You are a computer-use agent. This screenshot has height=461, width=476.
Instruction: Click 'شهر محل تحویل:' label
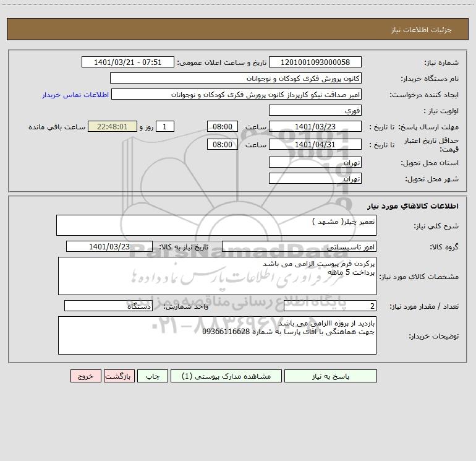tap(431, 179)
